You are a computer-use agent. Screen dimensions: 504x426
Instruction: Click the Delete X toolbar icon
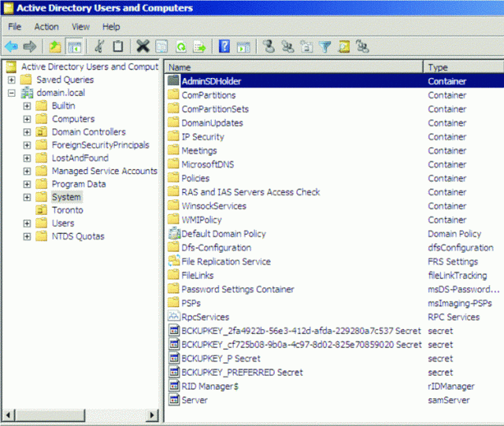point(143,47)
